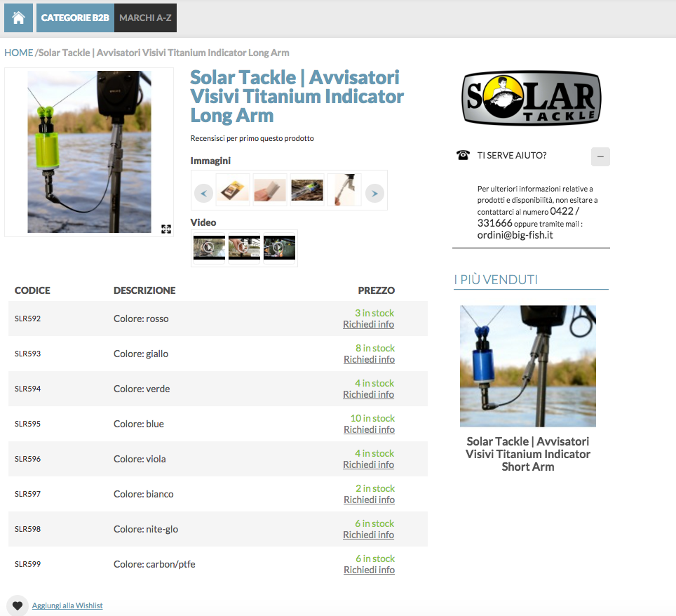Click the DESCRIZIONE column header
The width and height of the screenshot is (676, 616).
pos(144,290)
